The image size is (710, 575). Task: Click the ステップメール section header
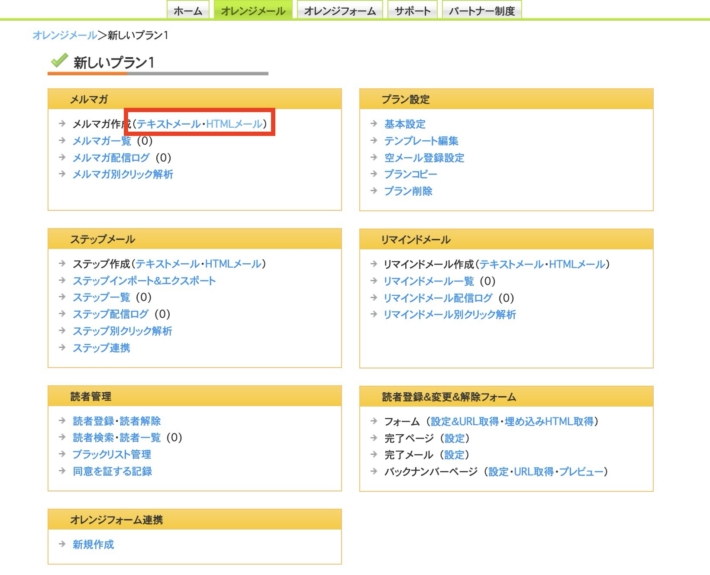click(x=195, y=239)
